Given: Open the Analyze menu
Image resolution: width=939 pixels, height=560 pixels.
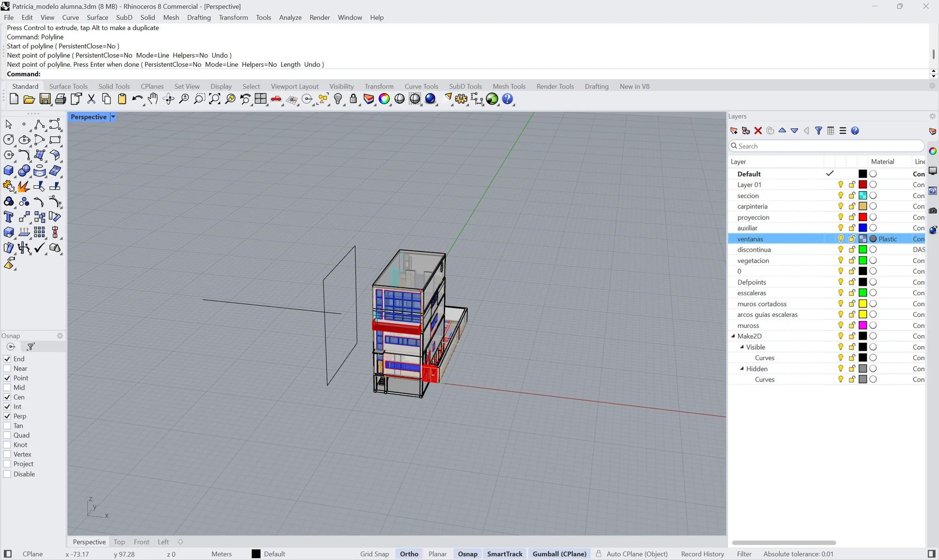Looking at the screenshot, I should tap(290, 17).
